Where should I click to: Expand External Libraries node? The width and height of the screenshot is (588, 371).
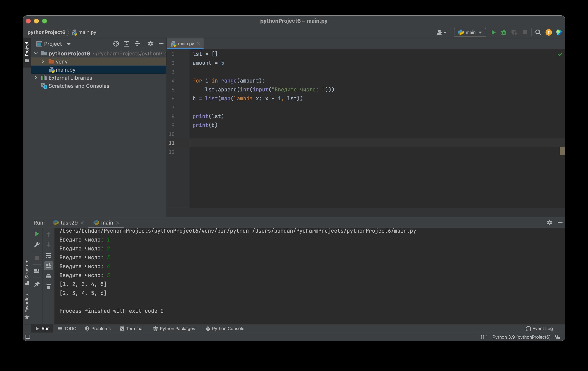[36, 78]
